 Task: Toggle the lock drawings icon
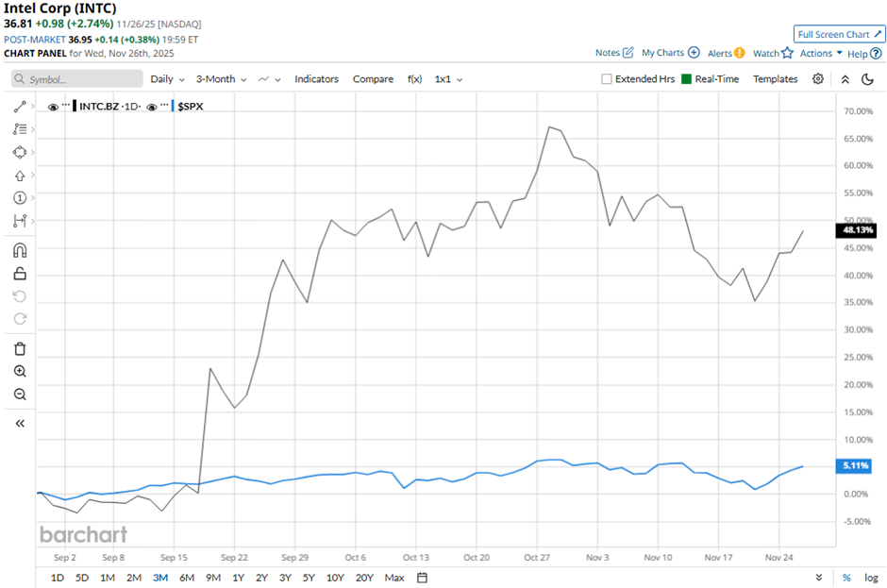(20, 274)
